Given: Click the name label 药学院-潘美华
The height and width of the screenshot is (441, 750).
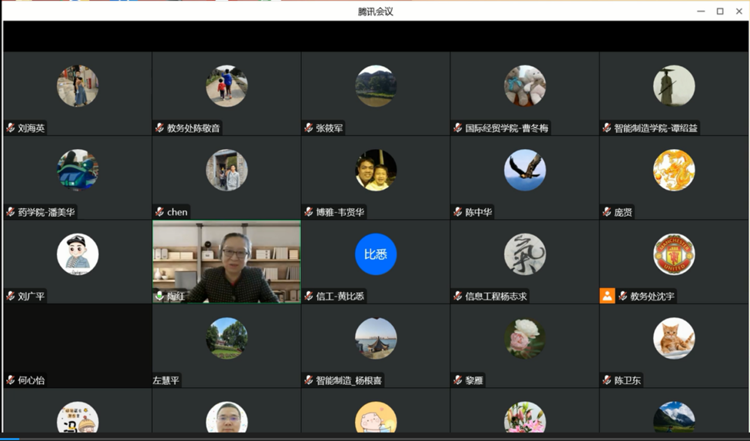Looking at the screenshot, I should tap(45, 212).
